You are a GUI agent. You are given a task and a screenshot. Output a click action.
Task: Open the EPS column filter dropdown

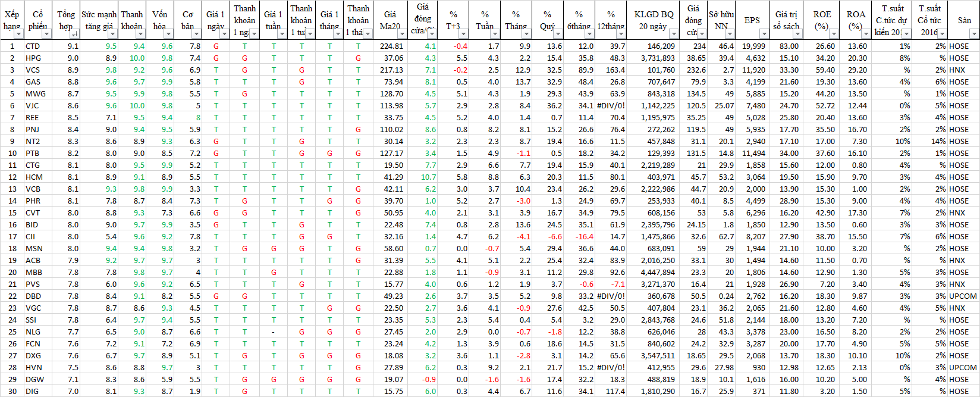[x=764, y=34]
